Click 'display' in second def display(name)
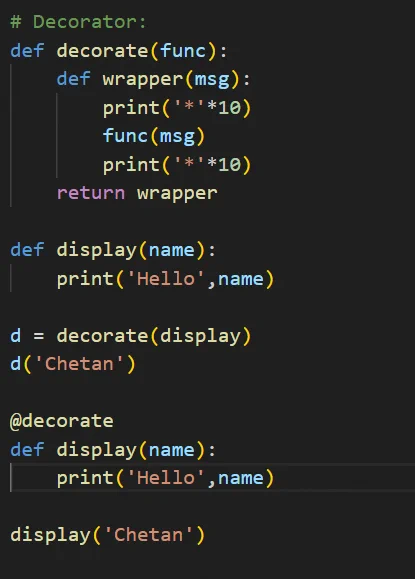This screenshot has height=579, width=415. coord(97,450)
